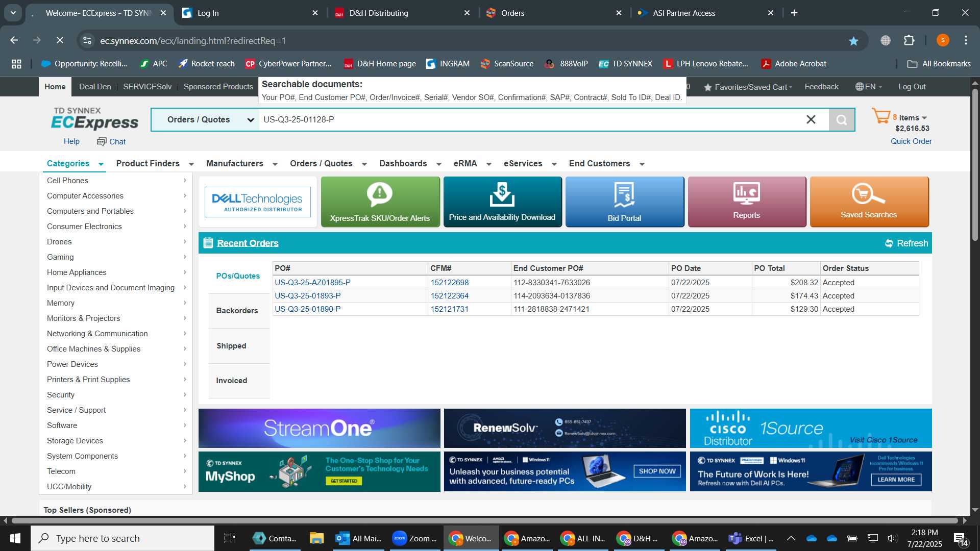980x551 pixels.
Task: Open PO US-Q3-25-AZ01895-P link
Action: [x=312, y=283]
